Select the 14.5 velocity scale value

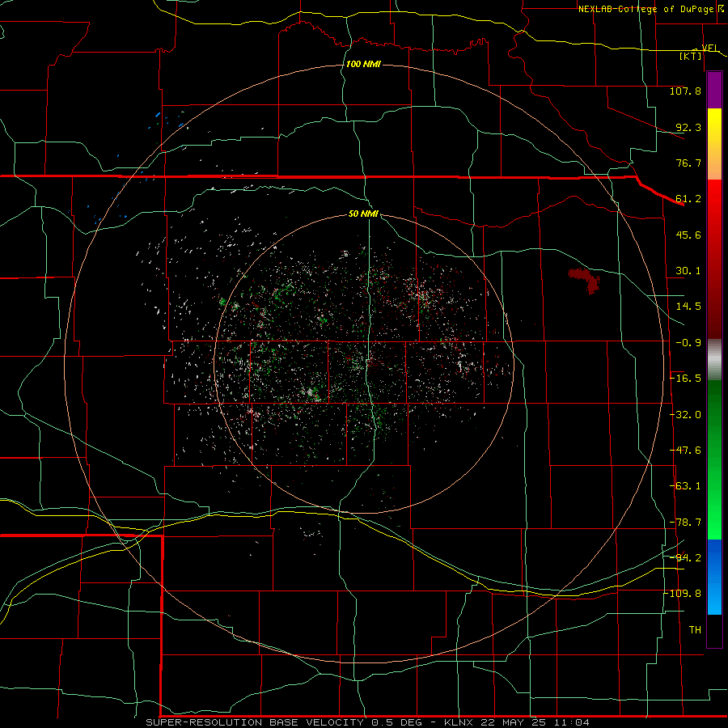(x=688, y=307)
